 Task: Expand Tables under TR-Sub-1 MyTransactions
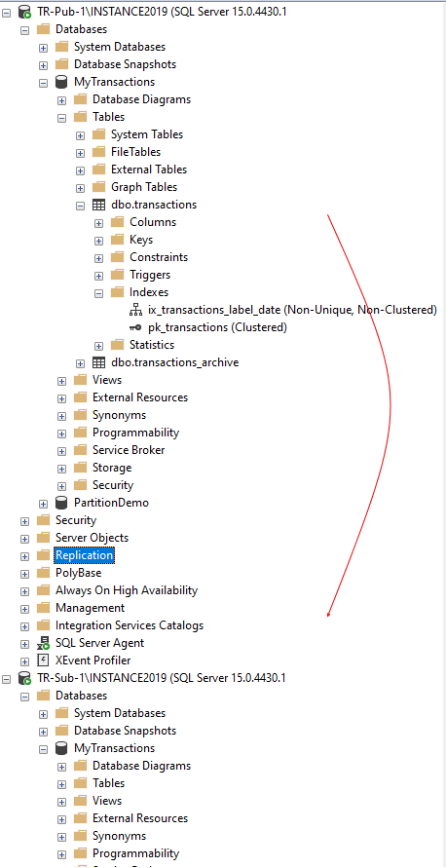coord(61,784)
